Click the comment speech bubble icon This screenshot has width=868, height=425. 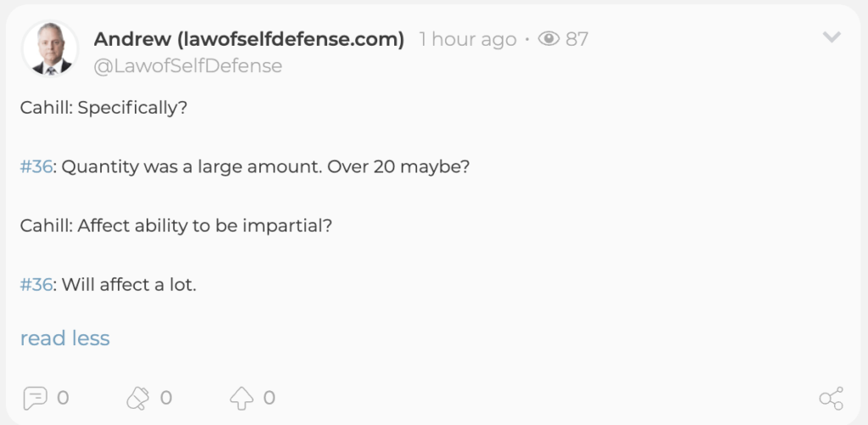[35, 397]
